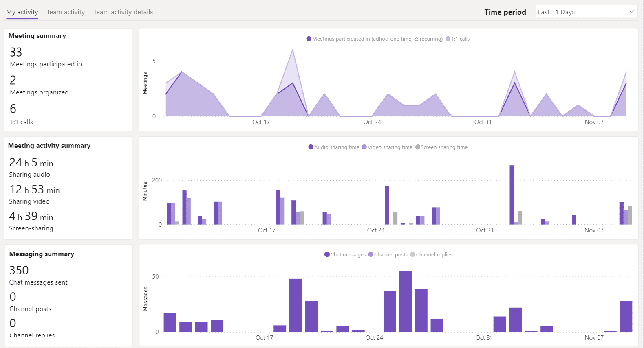The height and width of the screenshot is (348, 644).
Task: Click the highest 1:1 calls peak
Action: (x=293, y=50)
